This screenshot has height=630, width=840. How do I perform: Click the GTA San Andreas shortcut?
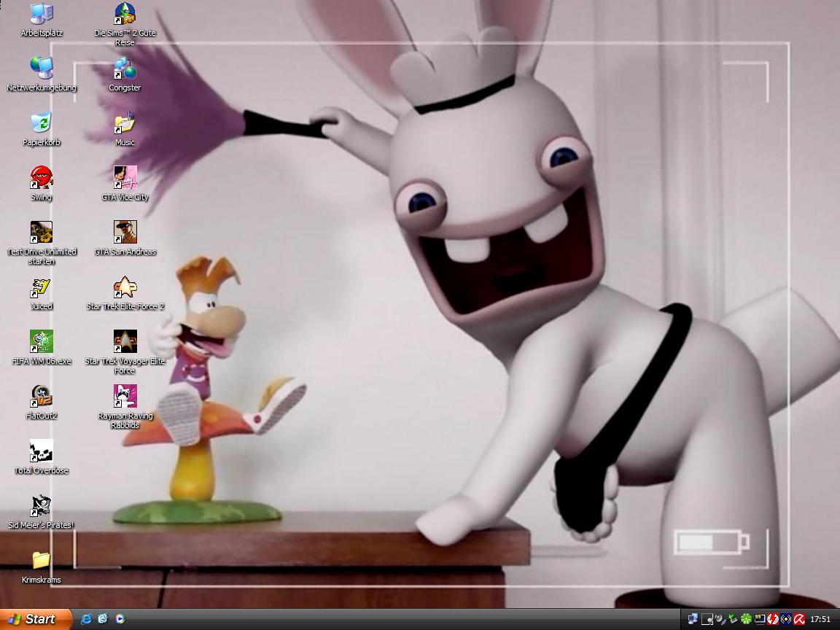(125, 233)
